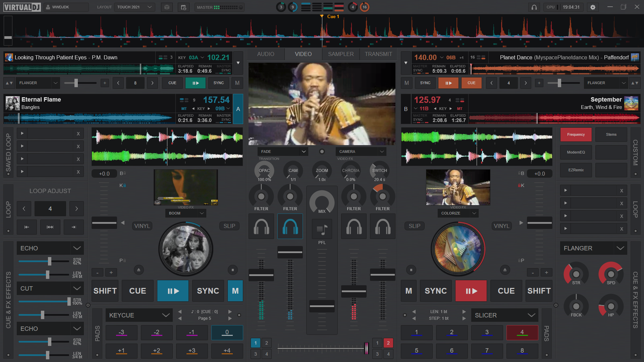Click the stop button on right deck jog
This screenshot has height=362, width=644.
pos(411,269)
